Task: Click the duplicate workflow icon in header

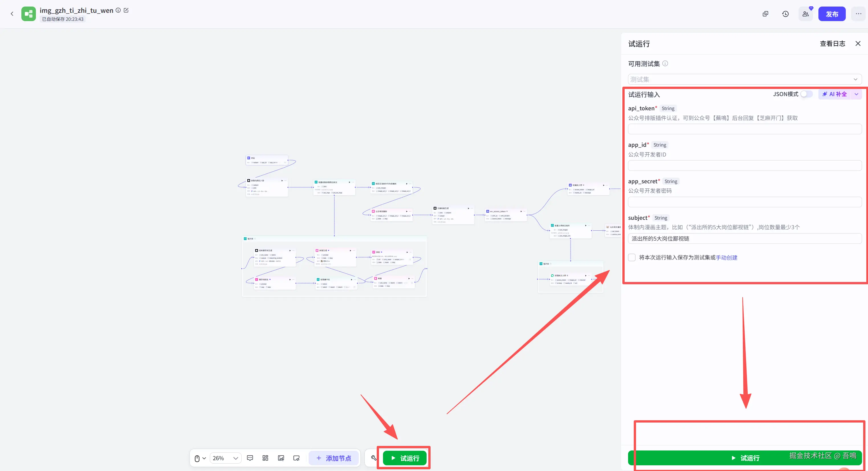Action: [765, 14]
